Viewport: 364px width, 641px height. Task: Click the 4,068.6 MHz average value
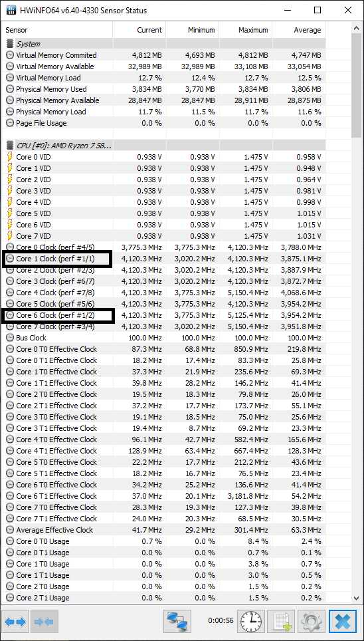(x=301, y=293)
